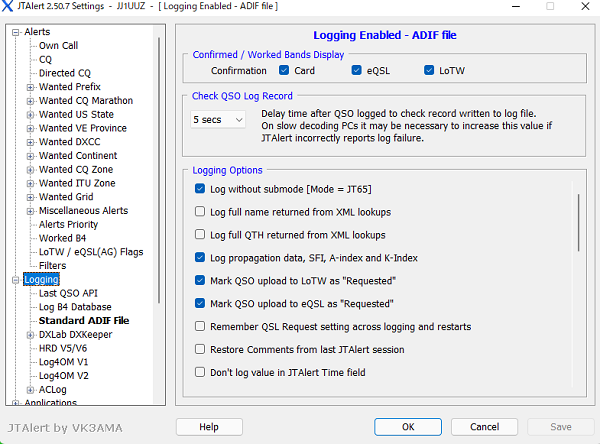Enable Restore Comments from last JTAlert session
The width and height of the screenshot is (600, 444).
201,350
